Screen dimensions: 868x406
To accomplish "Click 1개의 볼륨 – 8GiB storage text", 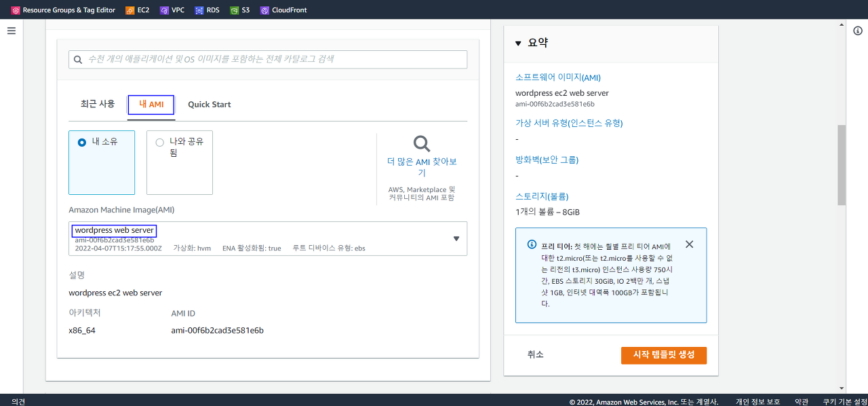I will pyautogui.click(x=547, y=212).
